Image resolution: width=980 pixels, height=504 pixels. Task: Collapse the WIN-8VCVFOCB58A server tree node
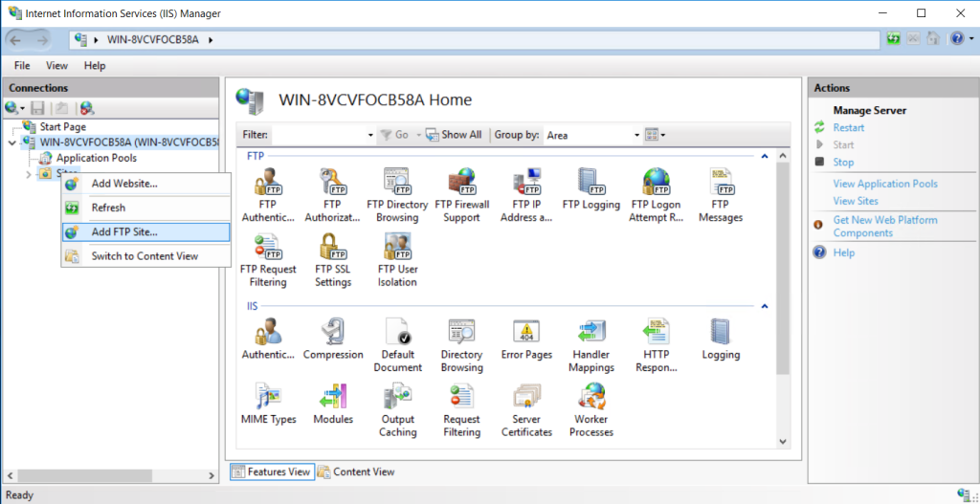click(12, 142)
